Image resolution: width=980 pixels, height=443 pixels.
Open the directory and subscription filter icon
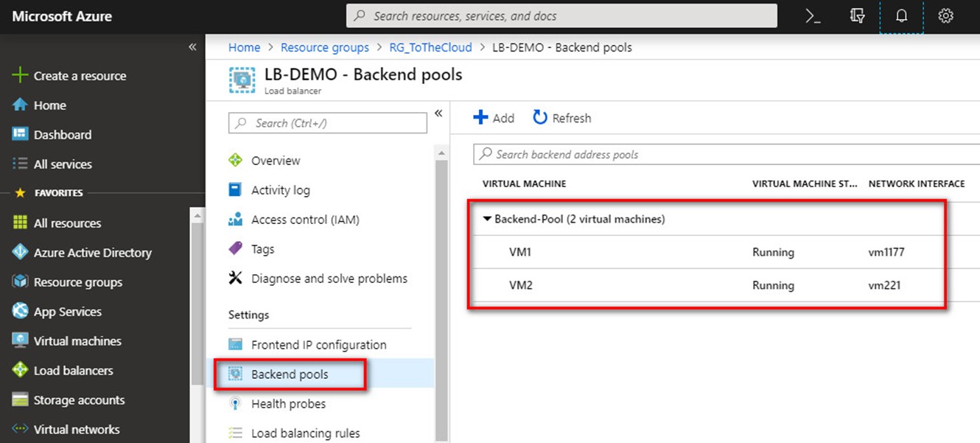(857, 16)
